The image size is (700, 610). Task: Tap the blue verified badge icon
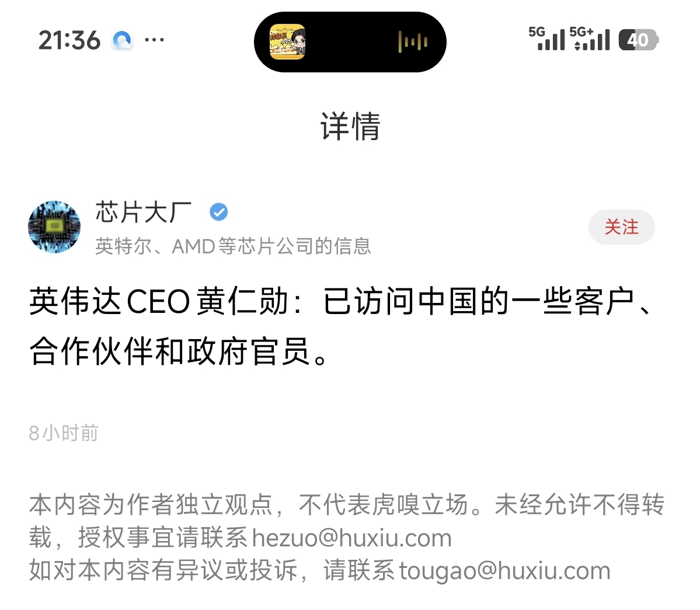[219, 211]
